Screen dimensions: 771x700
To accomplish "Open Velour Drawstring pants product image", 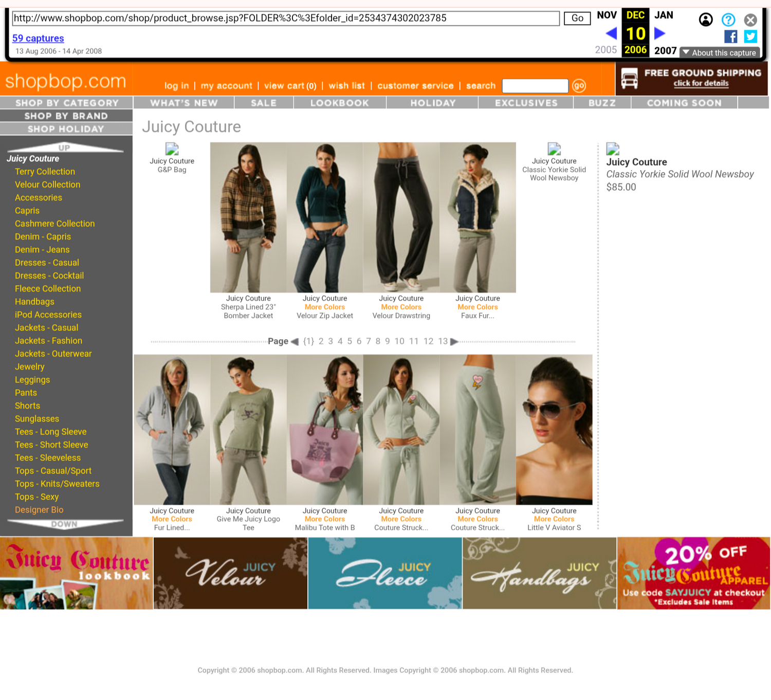I will (401, 217).
